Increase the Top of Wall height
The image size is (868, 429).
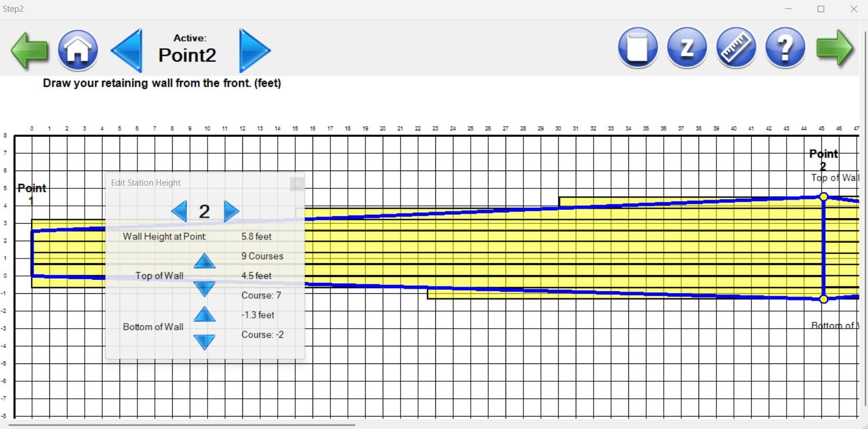[205, 261]
